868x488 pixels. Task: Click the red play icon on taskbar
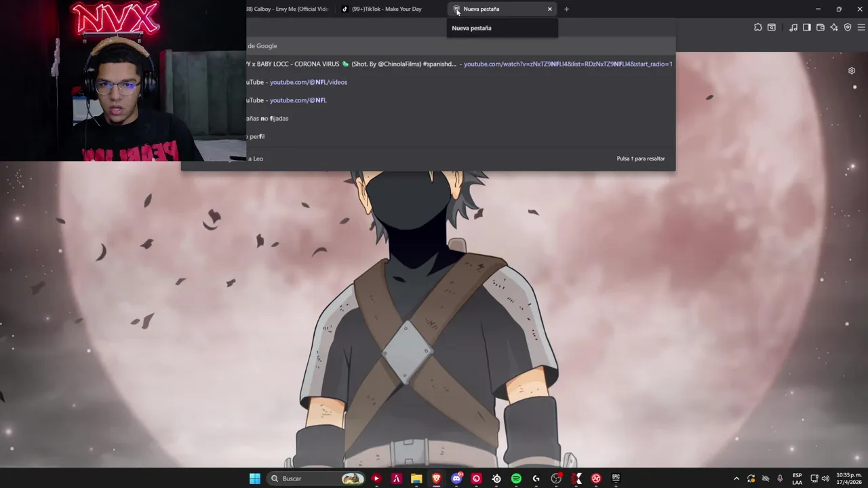pos(376,479)
